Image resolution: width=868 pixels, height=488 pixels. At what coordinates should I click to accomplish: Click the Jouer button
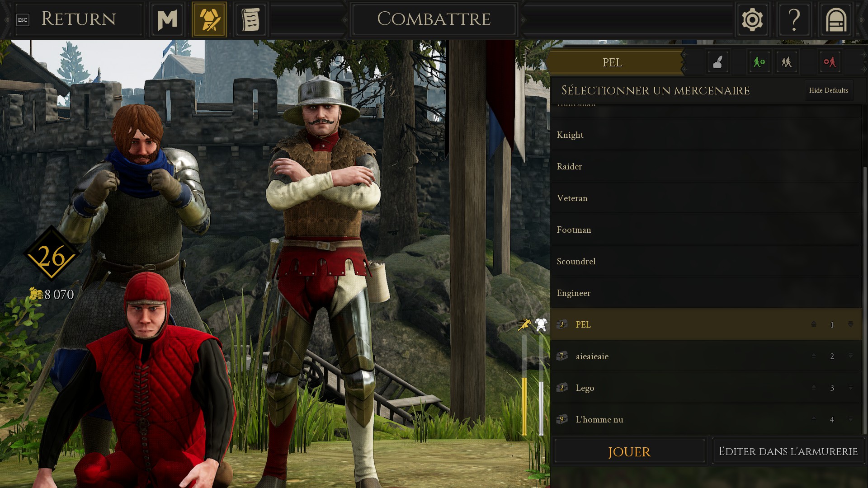[x=629, y=451]
